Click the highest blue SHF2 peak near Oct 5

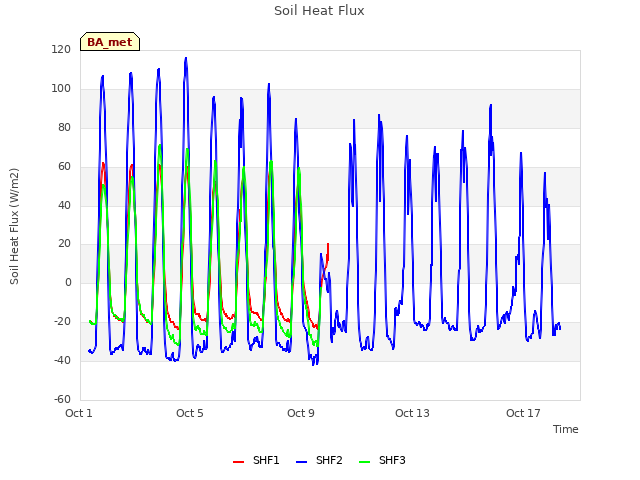click(x=186, y=58)
